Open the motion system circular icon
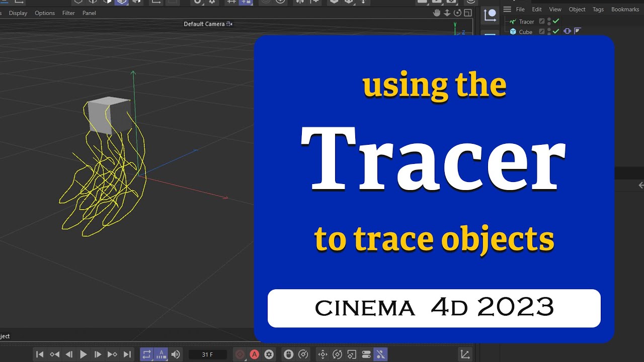Image resolution: width=644 pixels, height=362 pixels. point(303,354)
